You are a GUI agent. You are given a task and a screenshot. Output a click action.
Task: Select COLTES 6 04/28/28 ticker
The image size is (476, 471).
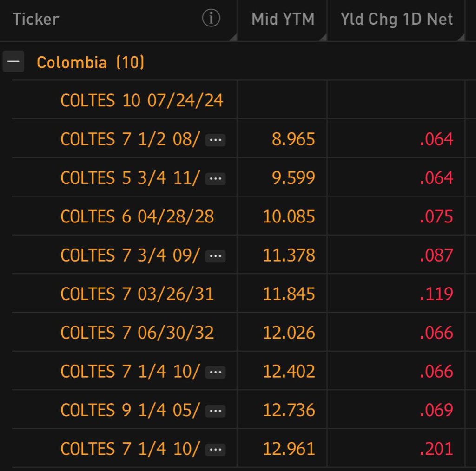click(x=137, y=216)
